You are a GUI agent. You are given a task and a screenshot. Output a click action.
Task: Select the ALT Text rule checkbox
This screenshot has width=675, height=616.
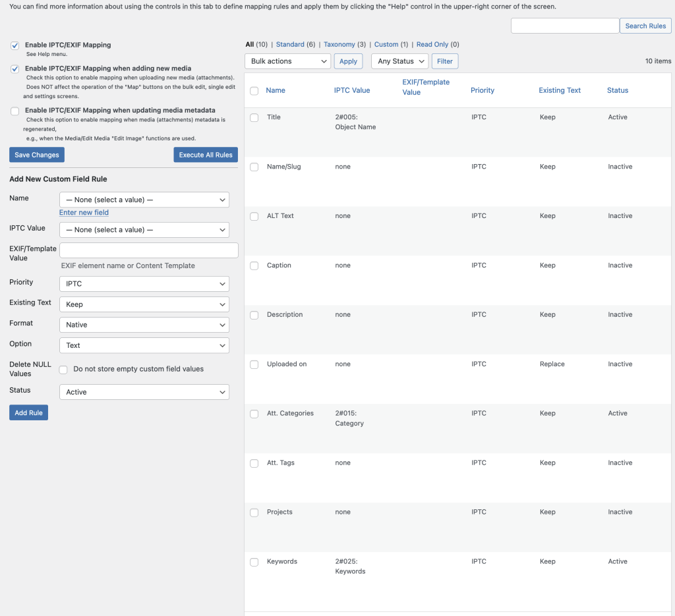[254, 216]
